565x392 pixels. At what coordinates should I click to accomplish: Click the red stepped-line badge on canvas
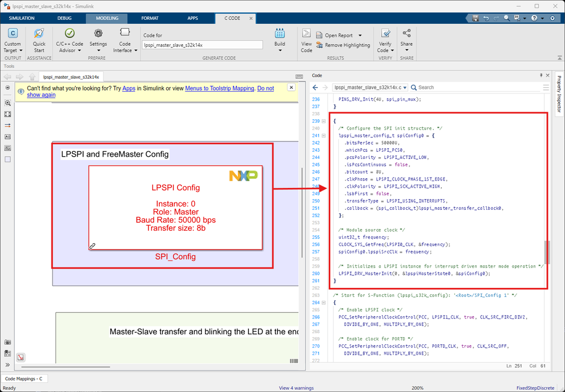(x=20, y=357)
